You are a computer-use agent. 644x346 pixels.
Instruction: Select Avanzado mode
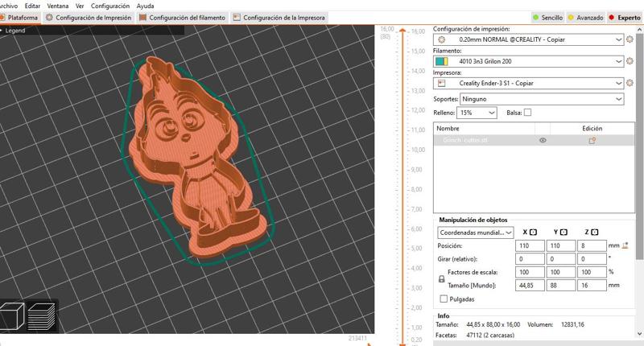coord(586,18)
